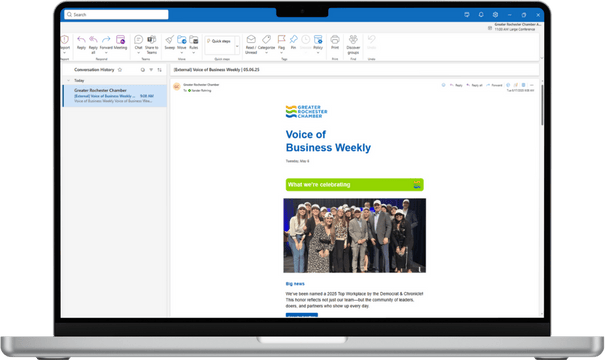Click the email subject line header
605x360 pixels.
pos(216,70)
